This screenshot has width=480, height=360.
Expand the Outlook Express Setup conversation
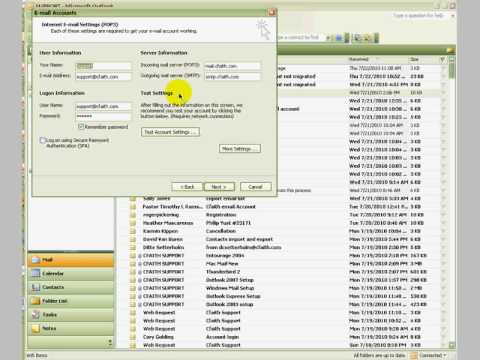[140, 296]
